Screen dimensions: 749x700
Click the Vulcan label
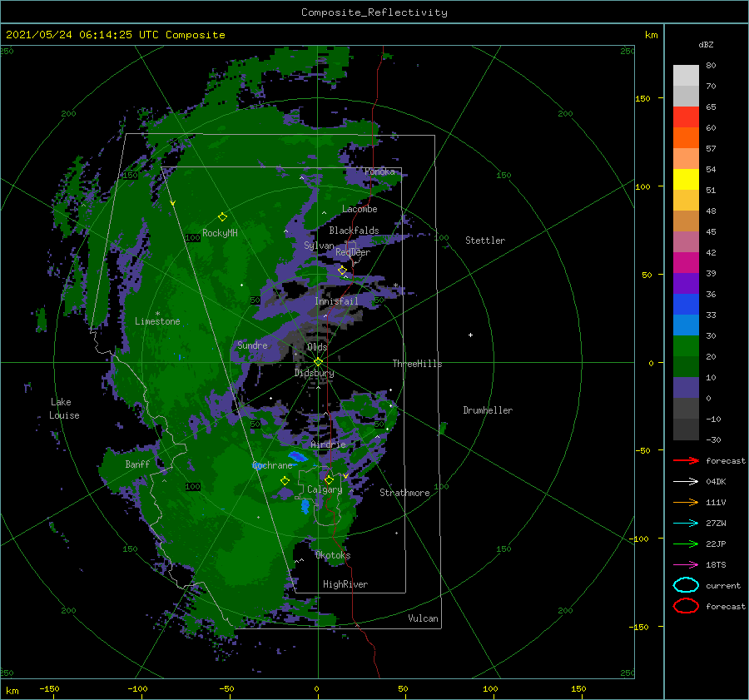[x=423, y=618]
